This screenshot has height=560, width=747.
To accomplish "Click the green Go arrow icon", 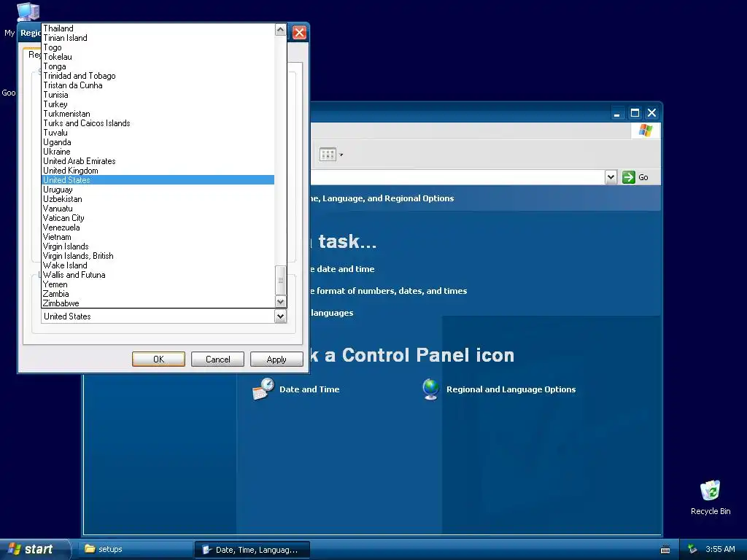I will click(x=628, y=177).
